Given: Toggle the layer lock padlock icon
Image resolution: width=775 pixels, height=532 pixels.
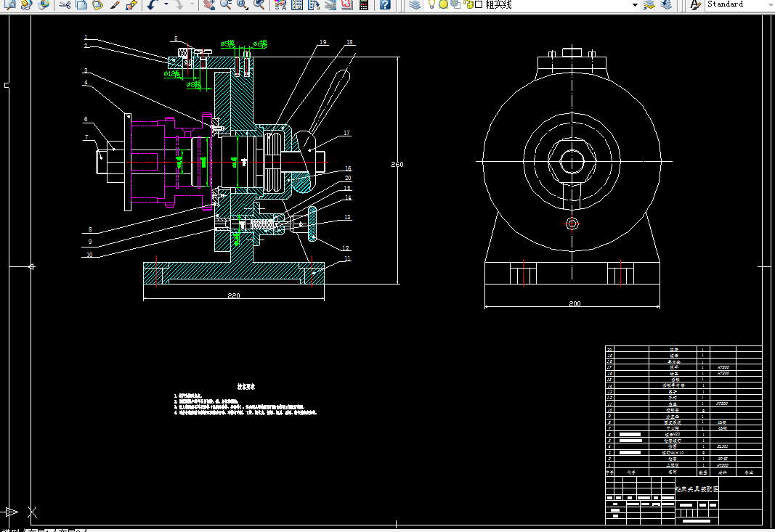Looking at the screenshot, I should click(x=467, y=5).
